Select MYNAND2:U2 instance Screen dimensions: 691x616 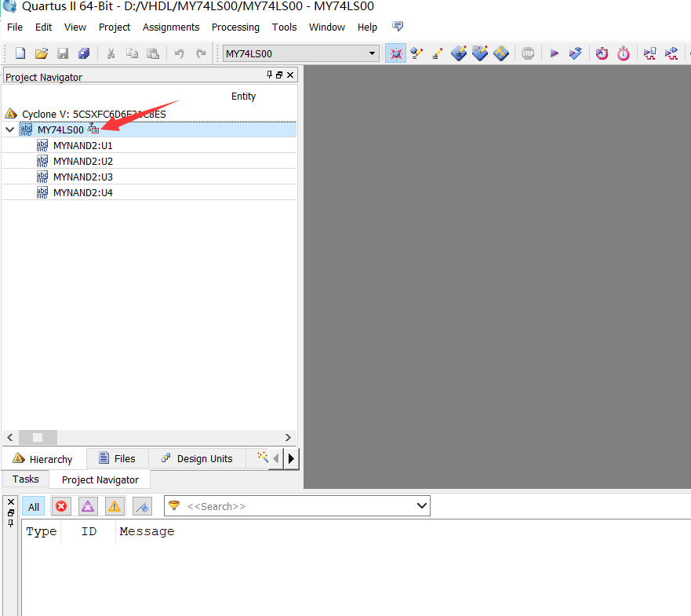[83, 162]
